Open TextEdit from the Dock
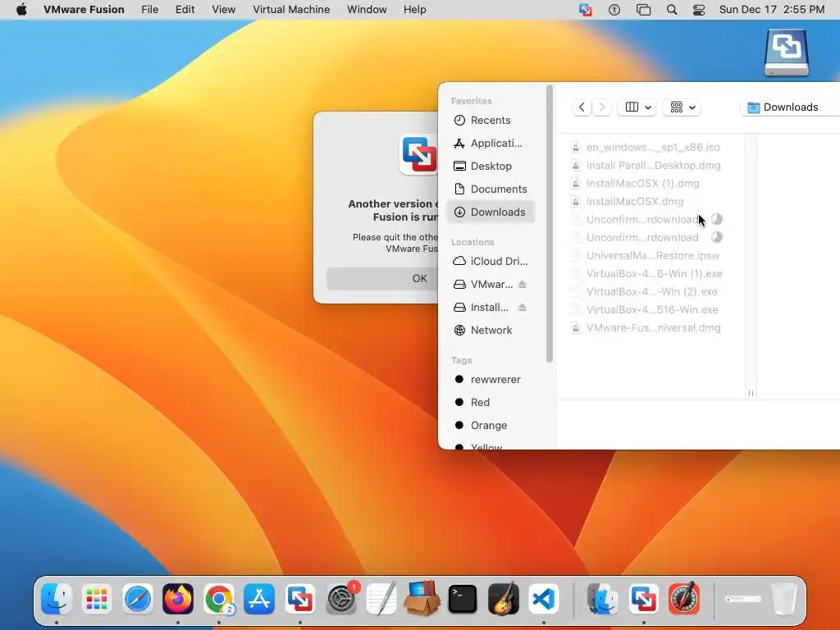The height and width of the screenshot is (630, 840). tap(381, 598)
